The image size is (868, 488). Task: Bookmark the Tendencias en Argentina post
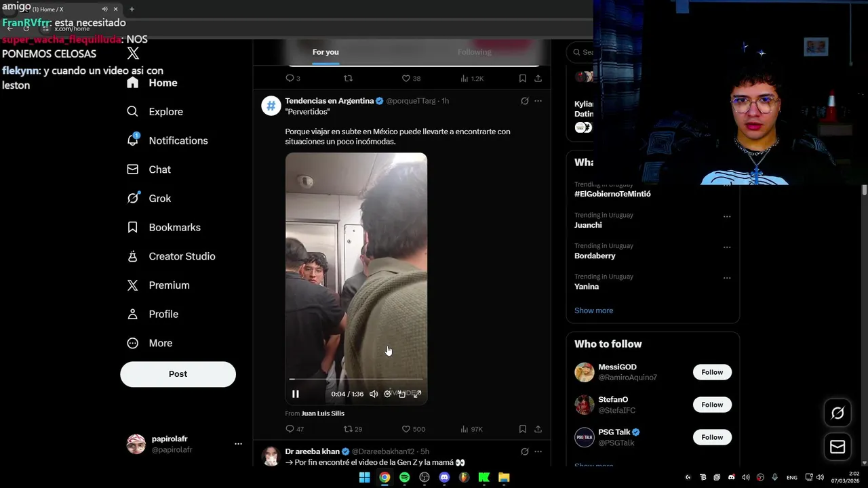click(x=522, y=429)
